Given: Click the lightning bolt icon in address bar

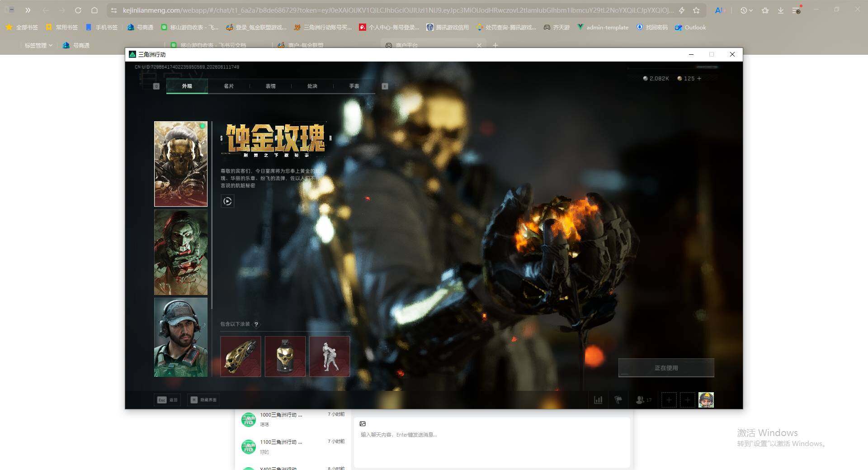Looking at the screenshot, I should click(682, 10).
